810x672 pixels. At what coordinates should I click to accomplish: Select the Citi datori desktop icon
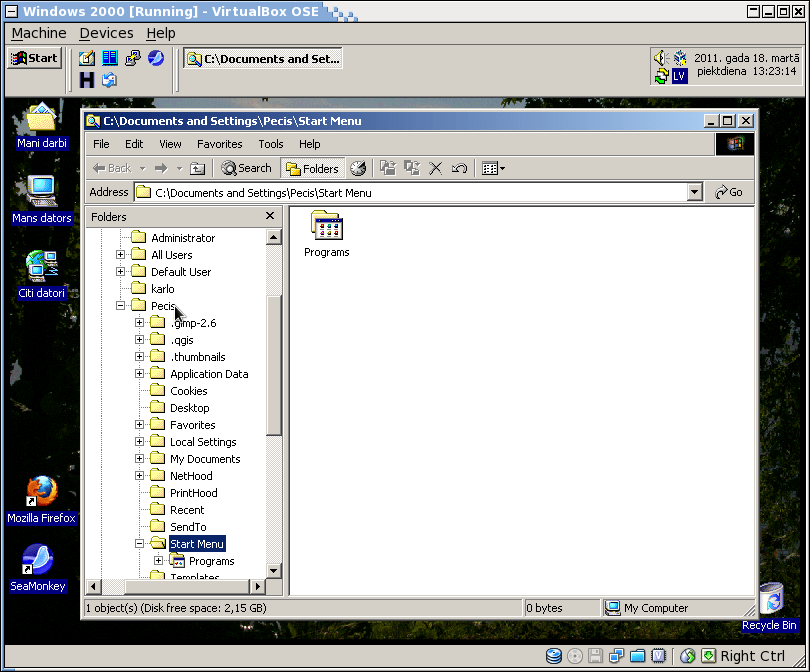tap(41, 275)
